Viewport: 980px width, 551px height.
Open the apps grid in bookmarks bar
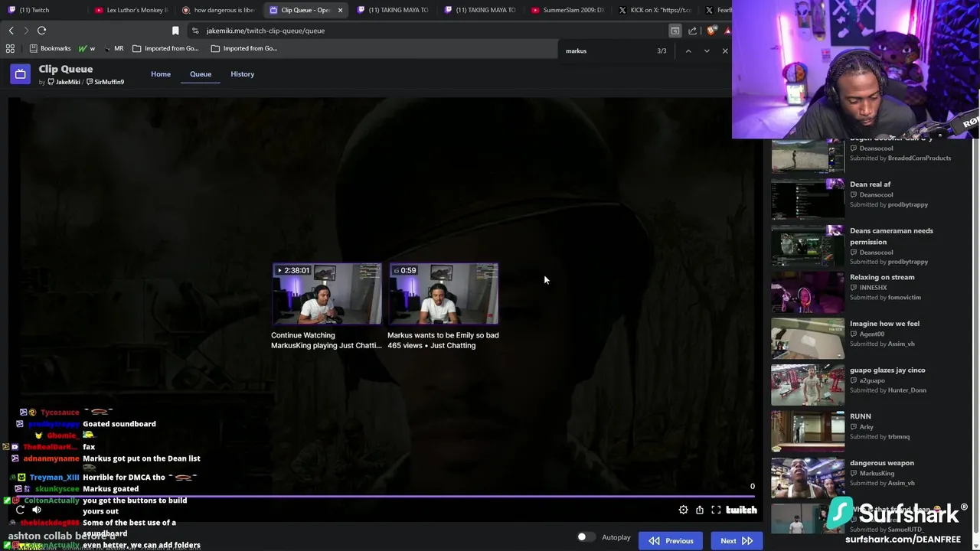point(10,48)
